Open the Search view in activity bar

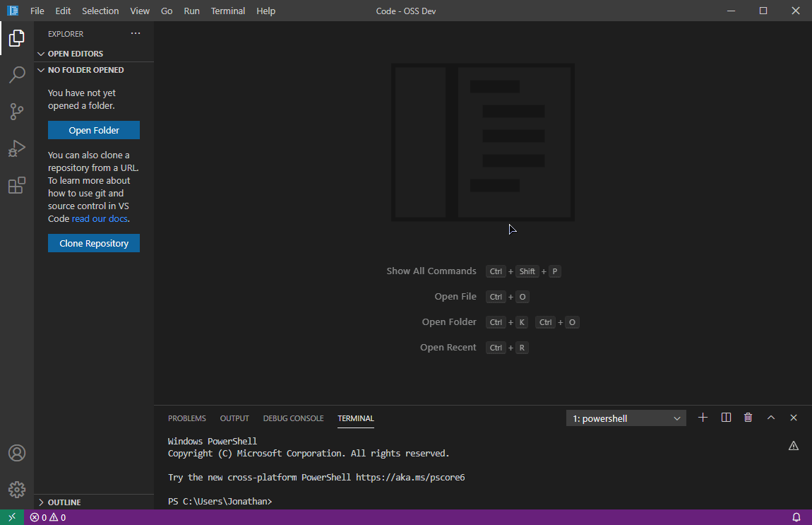(x=17, y=75)
